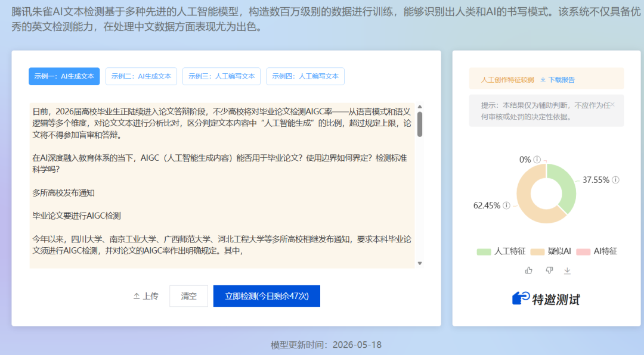Switch to 示例三：人工编写文本 example
The height and width of the screenshot is (355, 644).
pos(221,76)
